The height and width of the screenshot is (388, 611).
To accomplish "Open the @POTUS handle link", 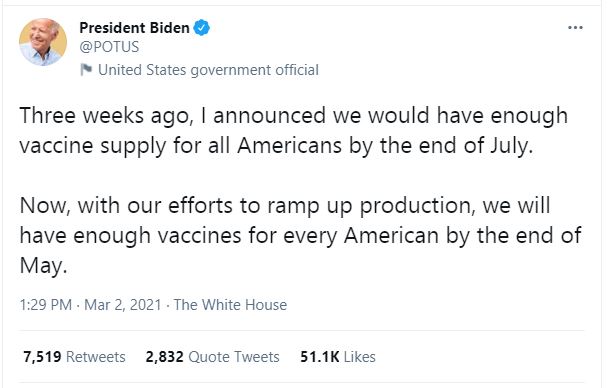I will (x=109, y=47).
